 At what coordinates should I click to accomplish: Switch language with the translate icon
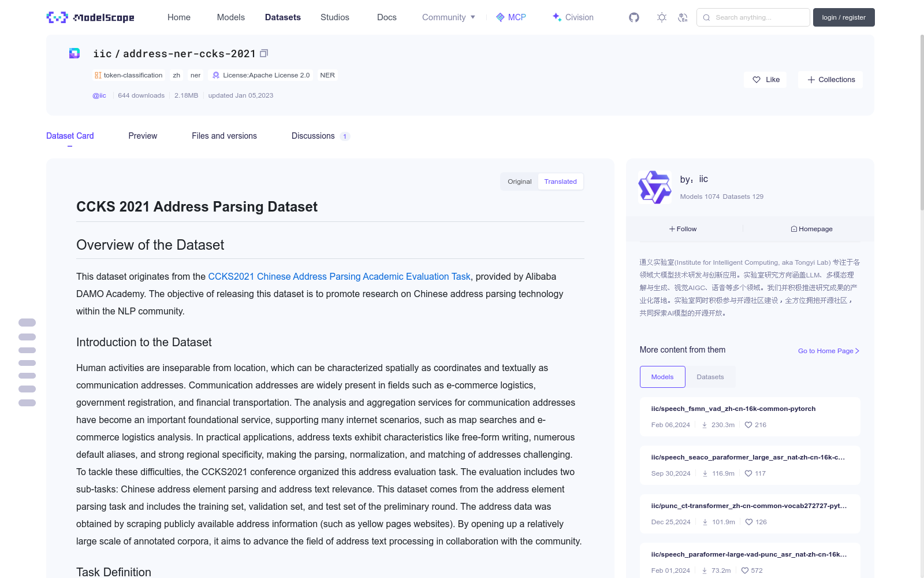click(x=683, y=17)
